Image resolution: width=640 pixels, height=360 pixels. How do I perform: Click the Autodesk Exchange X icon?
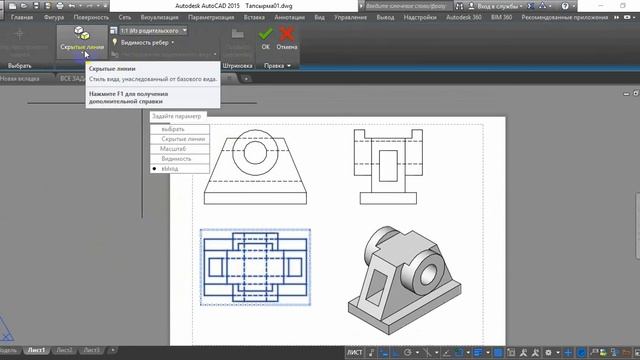531,6
